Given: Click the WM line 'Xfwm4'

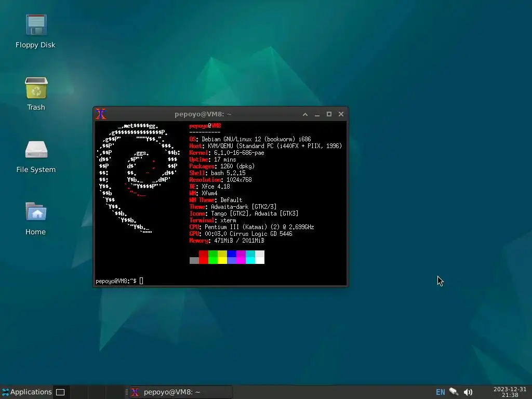Looking at the screenshot, I should [x=204, y=193].
